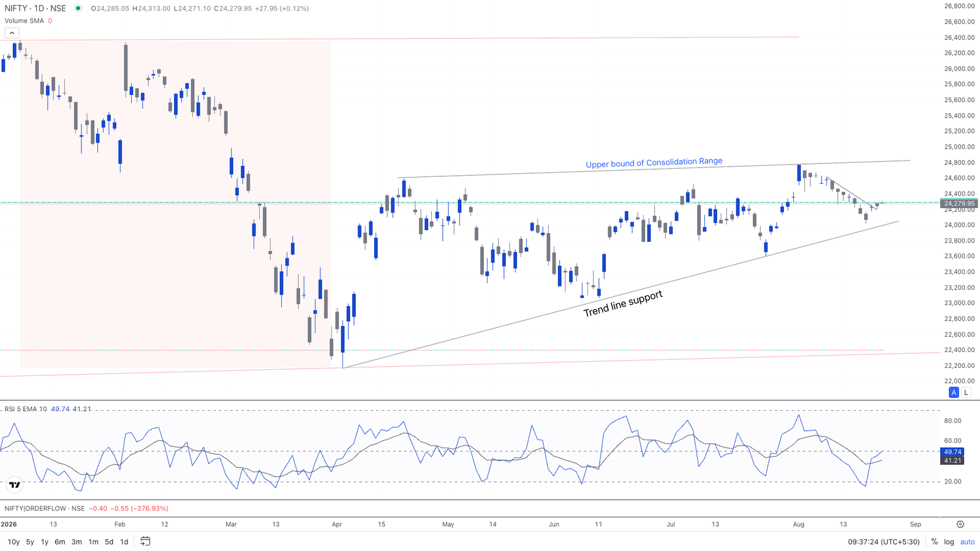Switch to the 1y date range
Image resolution: width=980 pixels, height=551 pixels.
(x=45, y=542)
